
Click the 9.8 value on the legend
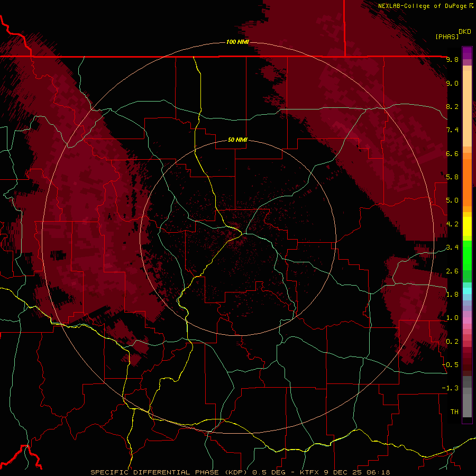pyautogui.click(x=452, y=60)
